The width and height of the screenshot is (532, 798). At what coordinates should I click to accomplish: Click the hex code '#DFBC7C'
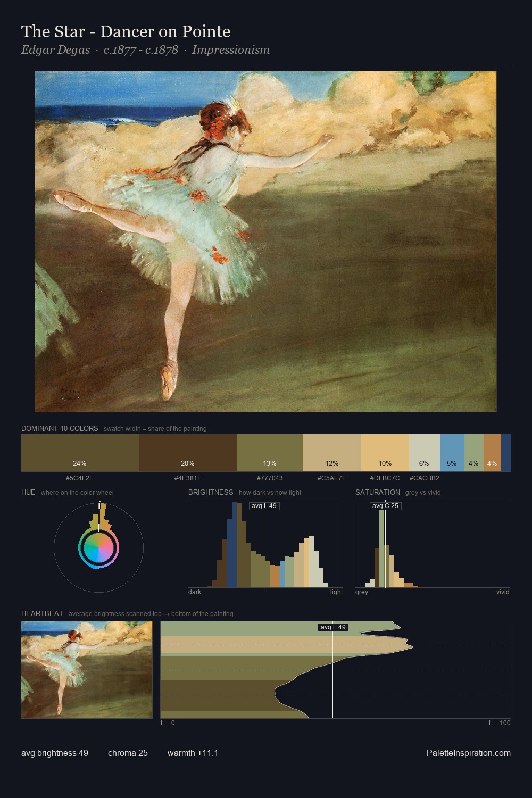pyautogui.click(x=385, y=478)
